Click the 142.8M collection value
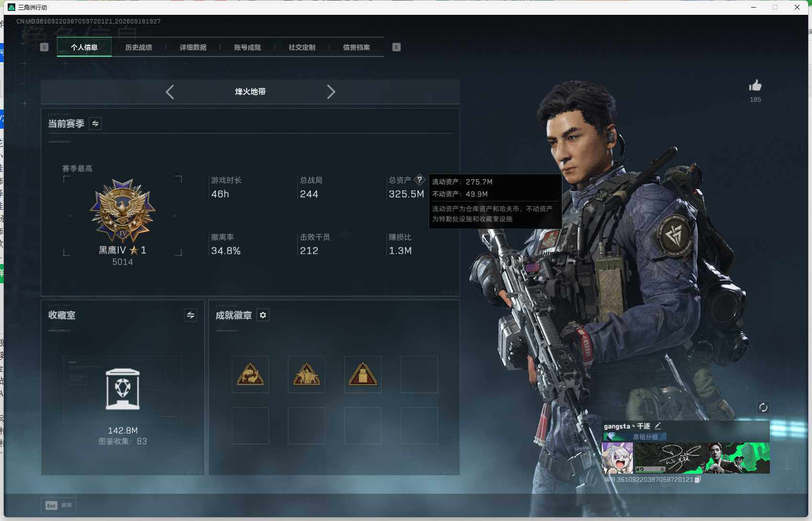Viewport: 812px width, 521px height. point(123,431)
